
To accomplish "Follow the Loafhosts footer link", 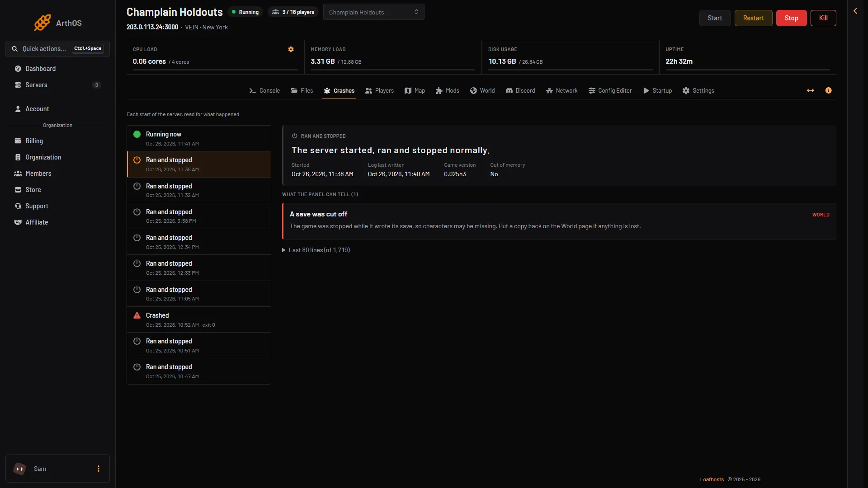I will tap(712, 479).
